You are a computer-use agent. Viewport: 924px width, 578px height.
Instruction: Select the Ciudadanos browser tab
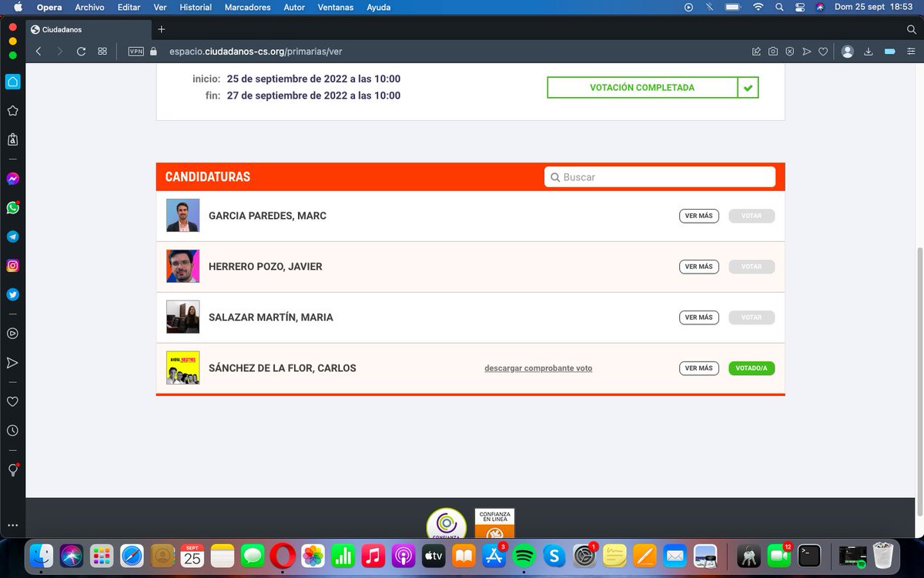87,29
